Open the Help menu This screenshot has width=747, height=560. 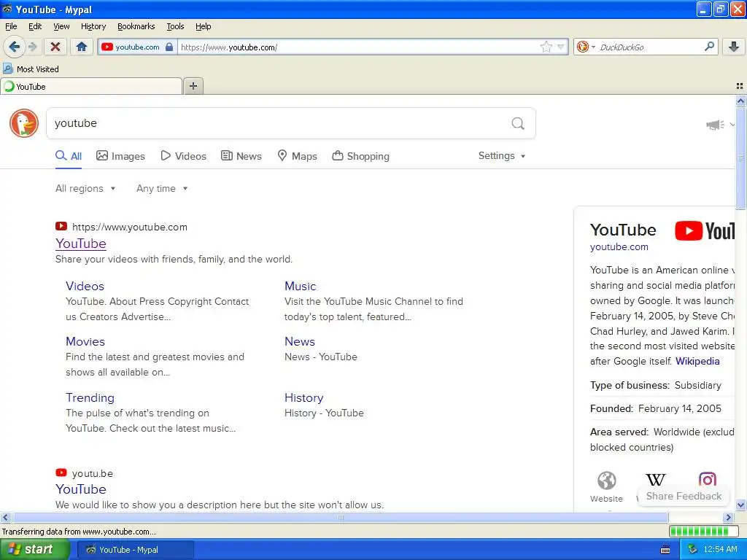[203, 26]
